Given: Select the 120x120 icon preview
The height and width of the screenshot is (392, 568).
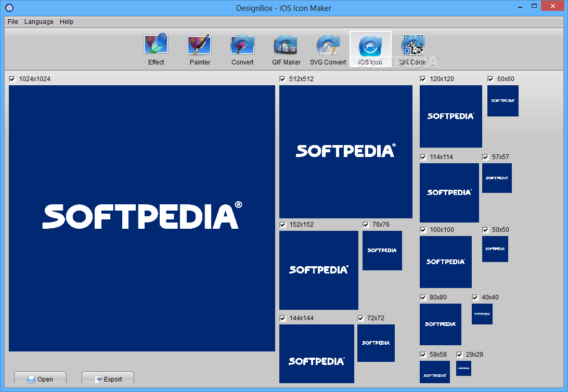Looking at the screenshot, I should point(451,116).
